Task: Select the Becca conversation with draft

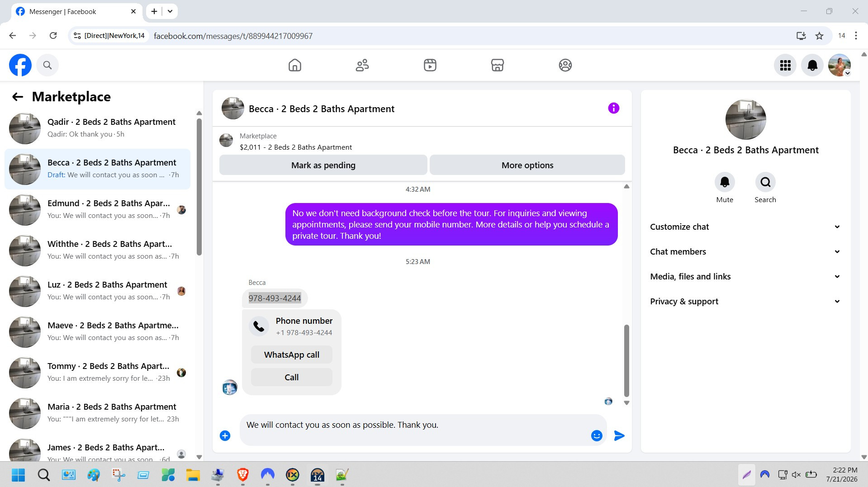Action: point(97,169)
